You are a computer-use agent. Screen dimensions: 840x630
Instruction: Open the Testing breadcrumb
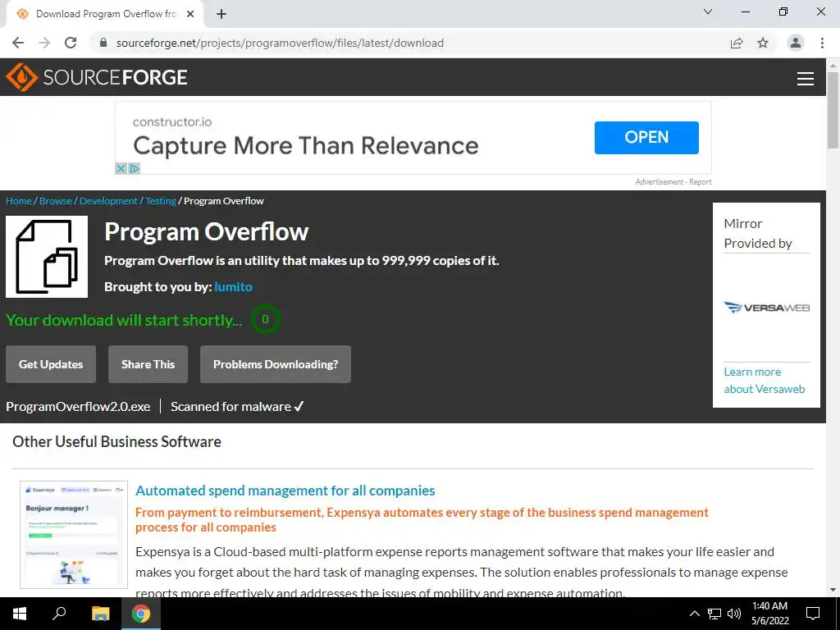coord(161,201)
